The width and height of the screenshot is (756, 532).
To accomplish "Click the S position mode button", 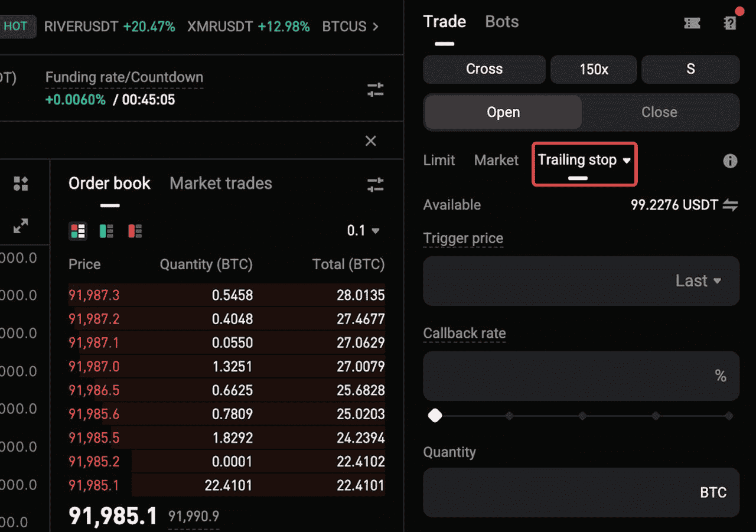I will click(690, 69).
